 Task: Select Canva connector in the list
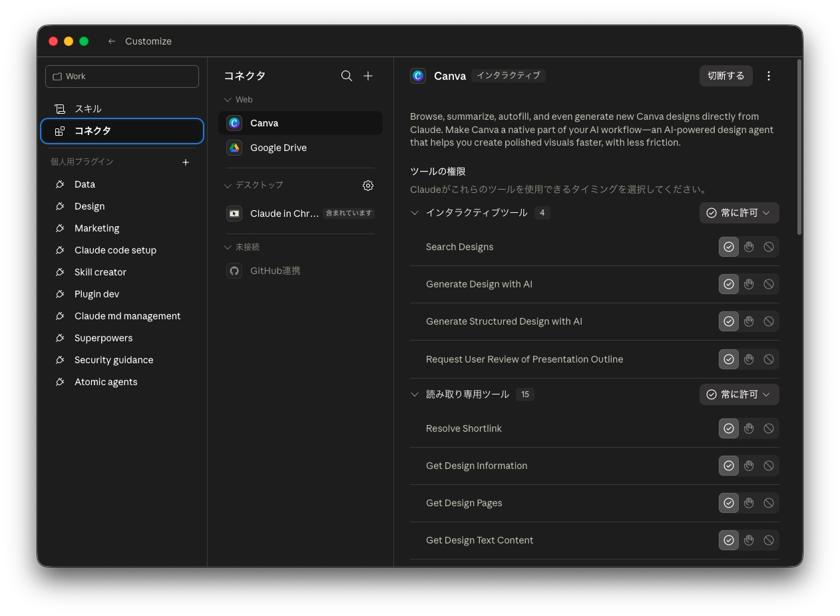[300, 123]
